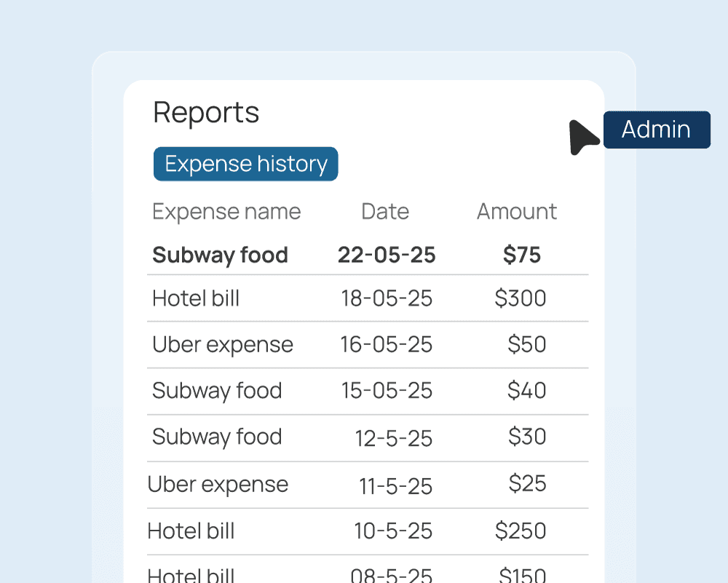Open the Uber expense dated 11-5-25

(x=218, y=484)
